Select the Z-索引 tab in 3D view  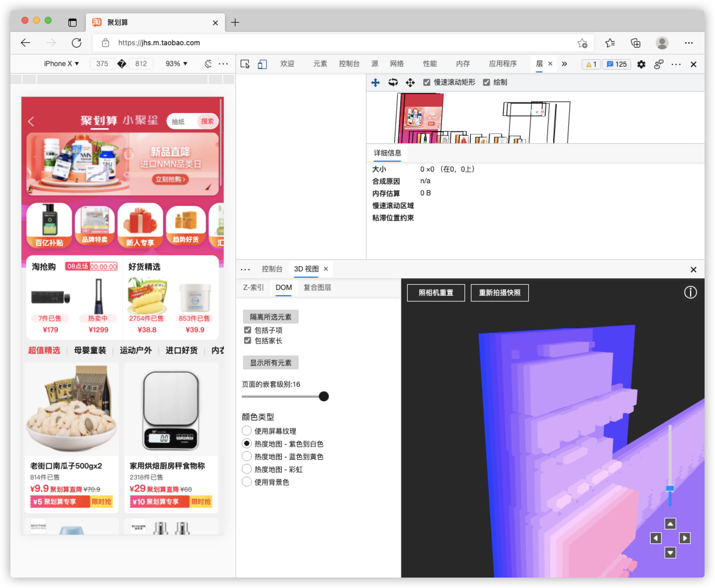pos(253,288)
